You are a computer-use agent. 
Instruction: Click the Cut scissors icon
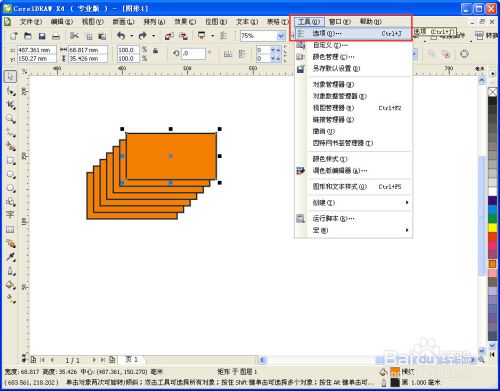click(x=74, y=36)
